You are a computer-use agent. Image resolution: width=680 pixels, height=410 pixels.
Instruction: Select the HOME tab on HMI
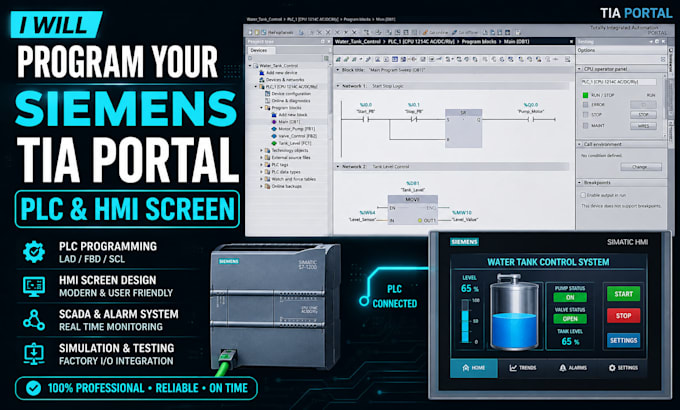coord(474,368)
